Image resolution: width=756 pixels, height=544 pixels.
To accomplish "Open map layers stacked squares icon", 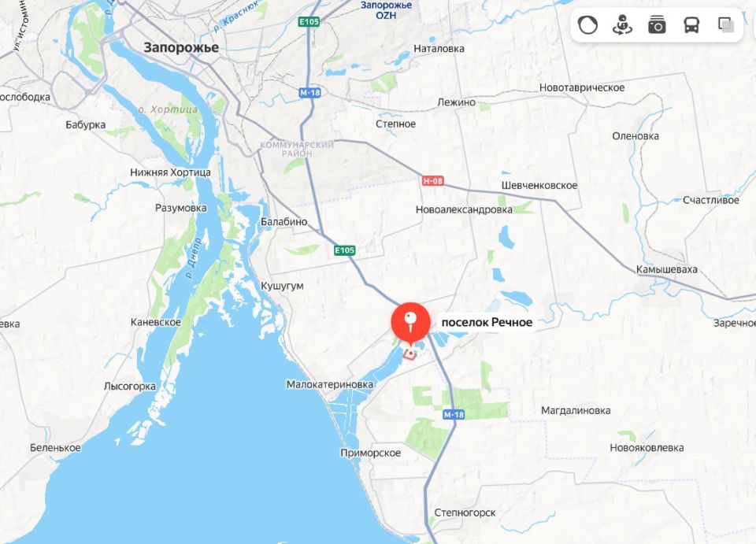I will tap(725, 24).
